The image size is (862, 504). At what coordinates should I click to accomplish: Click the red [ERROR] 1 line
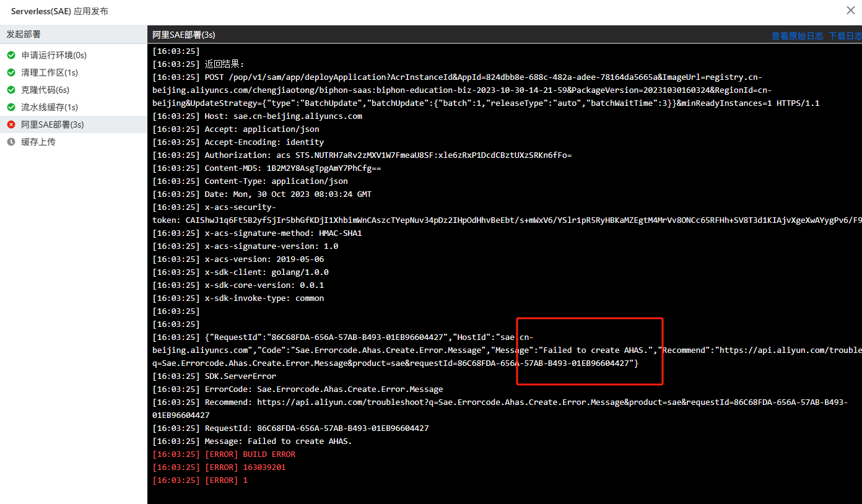(200, 480)
